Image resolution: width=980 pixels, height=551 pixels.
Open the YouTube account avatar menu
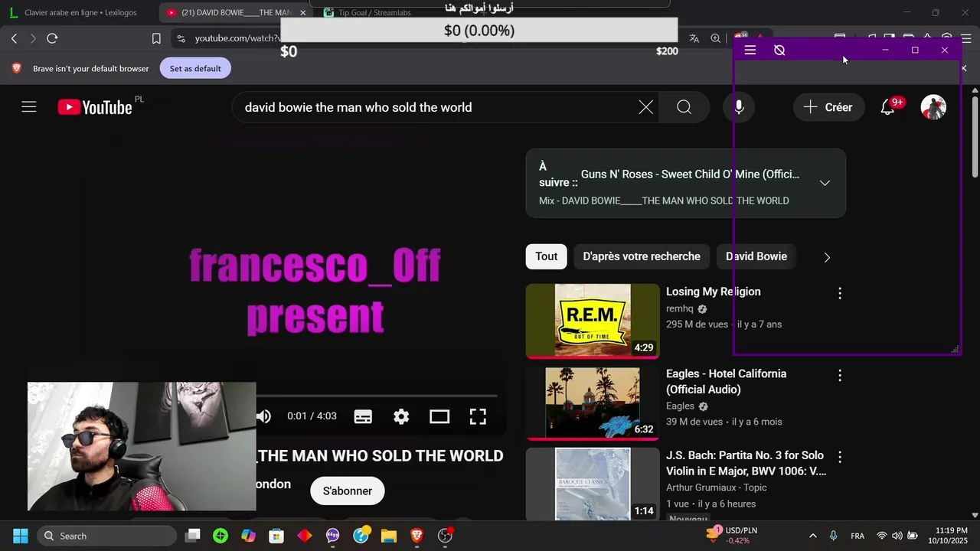(933, 107)
